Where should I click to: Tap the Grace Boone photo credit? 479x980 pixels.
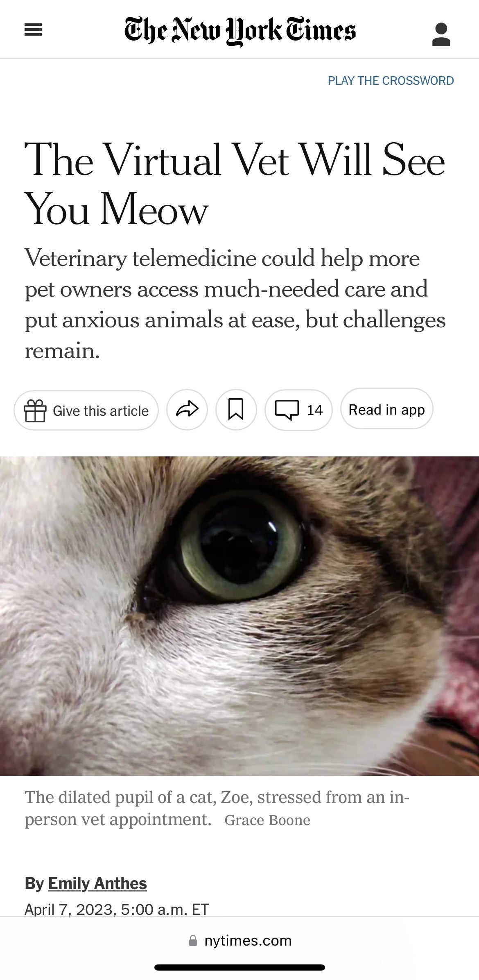pyautogui.click(x=267, y=820)
